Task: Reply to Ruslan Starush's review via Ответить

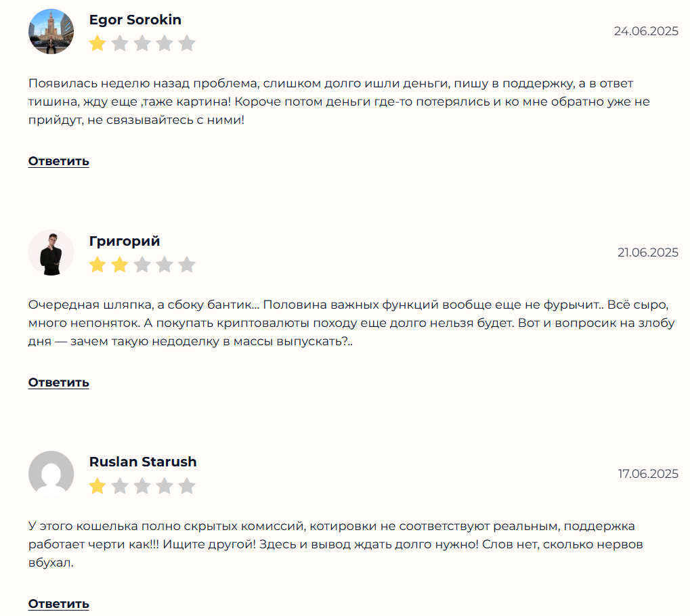Action: click(x=59, y=604)
